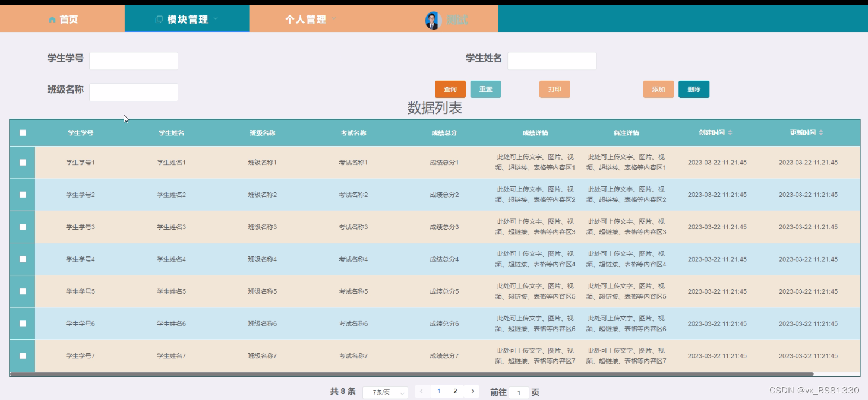868x400 pixels.
Task: Click the 成绩总分 column header
Action: click(444, 133)
